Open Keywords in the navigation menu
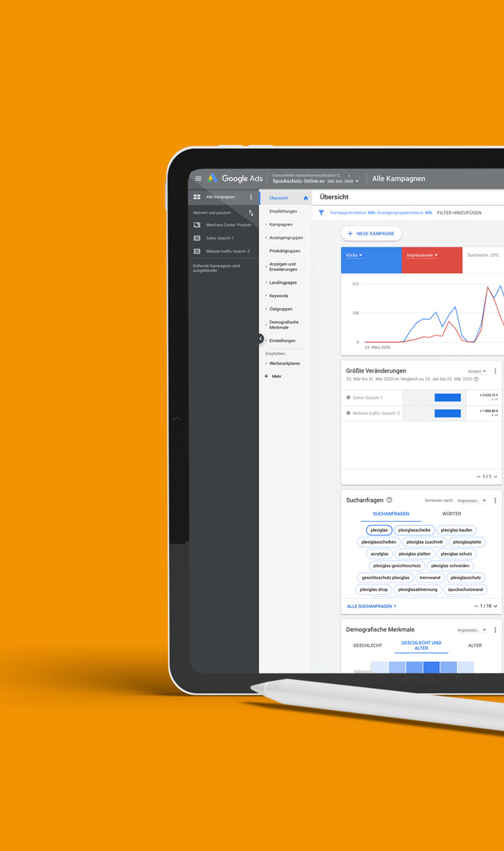 278,295
